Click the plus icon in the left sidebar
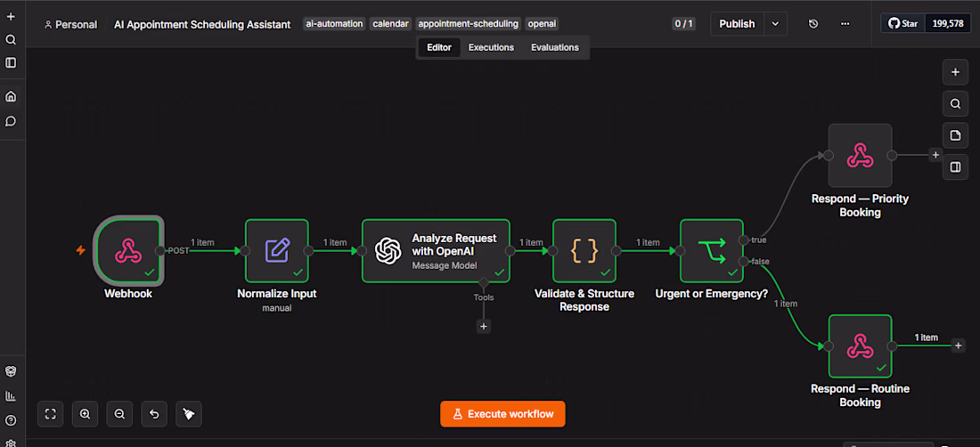980x447 pixels. (11, 17)
